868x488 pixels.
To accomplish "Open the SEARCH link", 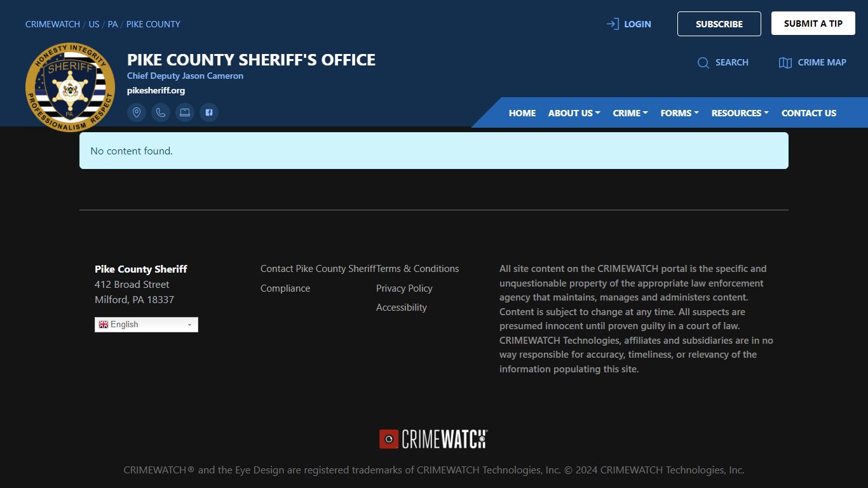I will [x=732, y=62].
